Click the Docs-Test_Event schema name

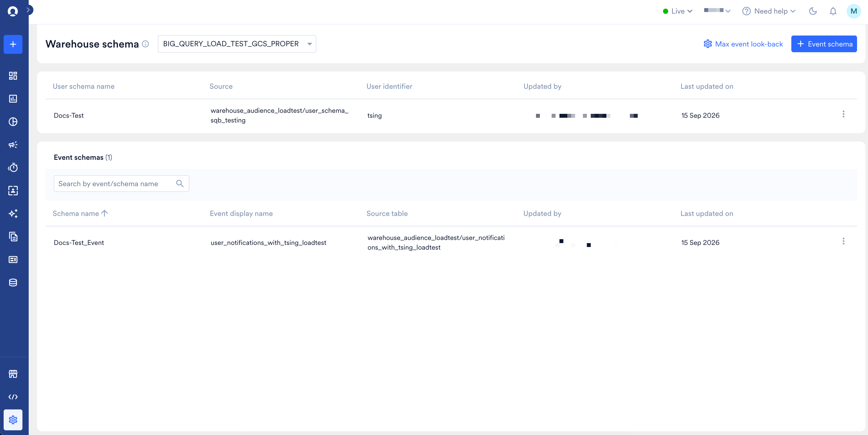tap(79, 243)
